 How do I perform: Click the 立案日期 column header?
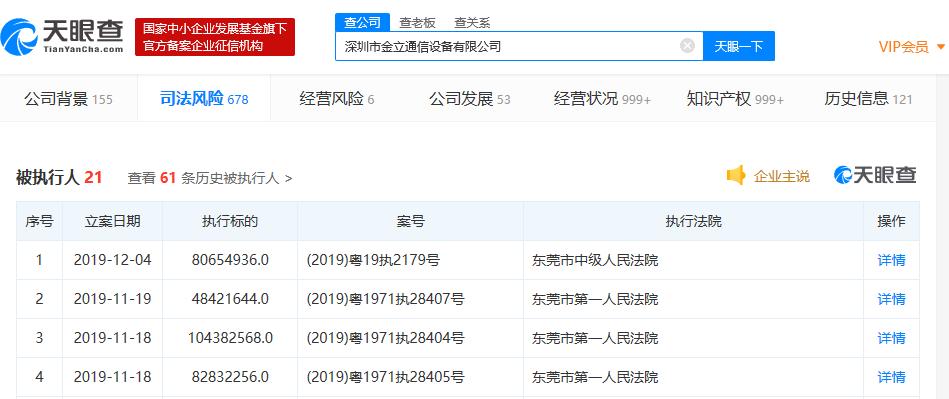(113, 222)
